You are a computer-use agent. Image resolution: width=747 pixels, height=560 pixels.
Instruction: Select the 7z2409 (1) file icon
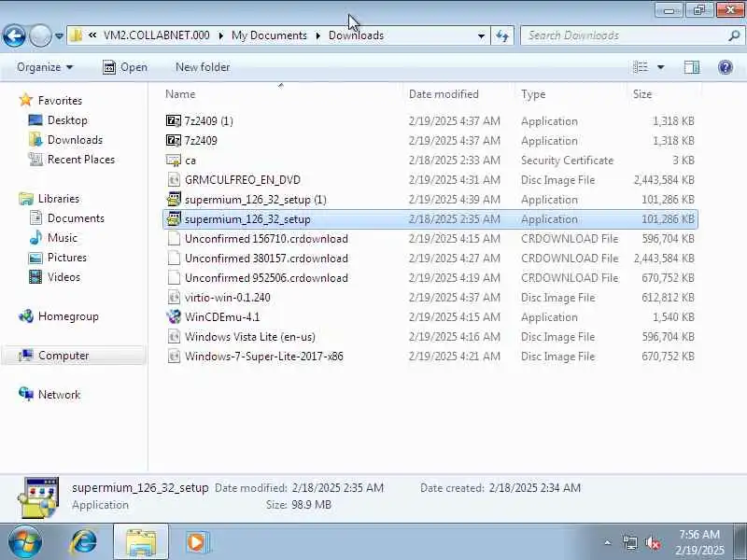[174, 120]
